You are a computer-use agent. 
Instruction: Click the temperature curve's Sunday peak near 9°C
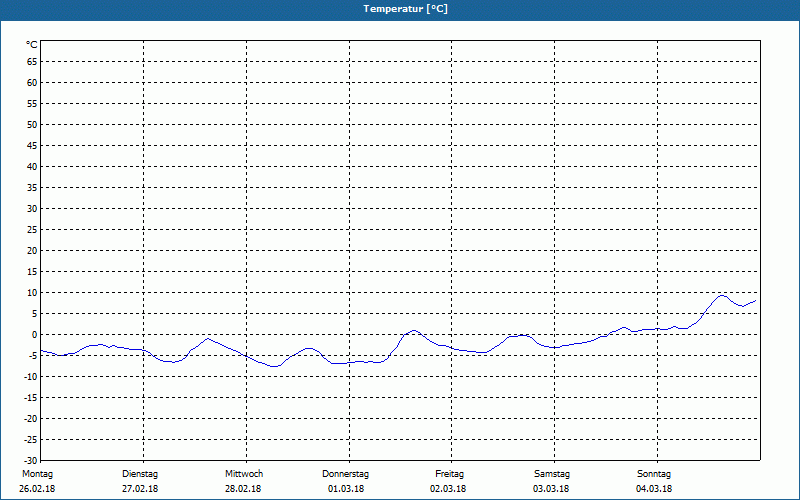(x=722, y=295)
